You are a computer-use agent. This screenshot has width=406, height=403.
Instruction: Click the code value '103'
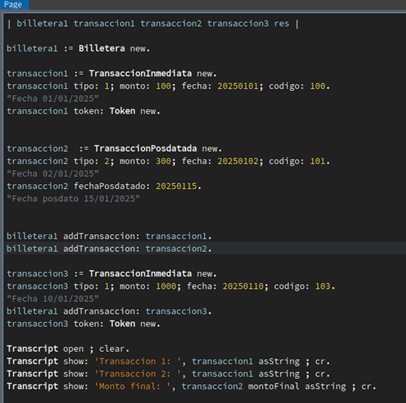point(323,286)
